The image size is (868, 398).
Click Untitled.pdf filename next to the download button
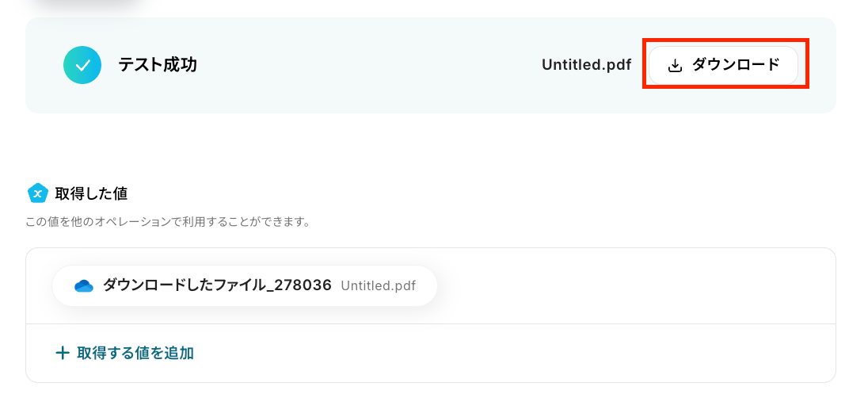[586, 65]
